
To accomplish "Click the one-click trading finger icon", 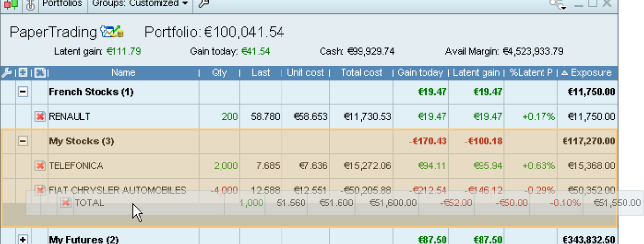I will [30, 4].
